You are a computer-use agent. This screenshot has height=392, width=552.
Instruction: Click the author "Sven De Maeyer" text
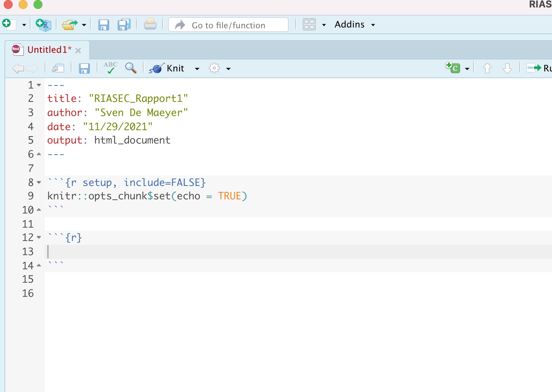pyautogui.click(x=141, y=113)
